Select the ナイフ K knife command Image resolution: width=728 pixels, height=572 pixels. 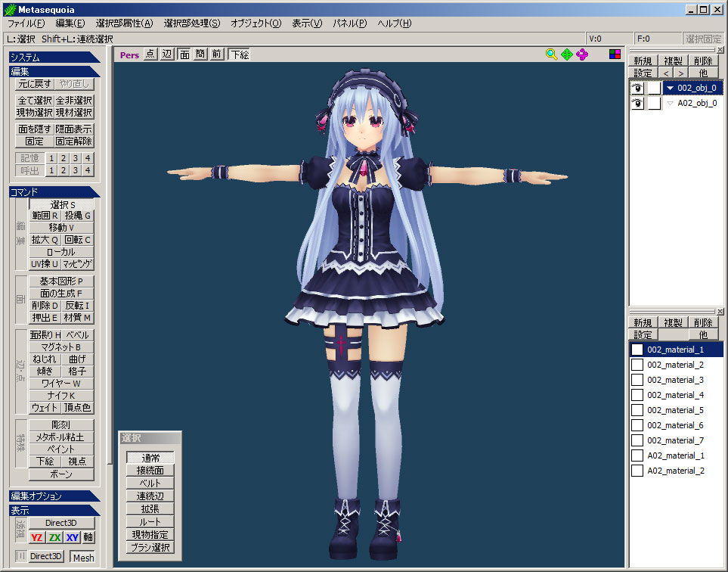click(x=61, y=396)
